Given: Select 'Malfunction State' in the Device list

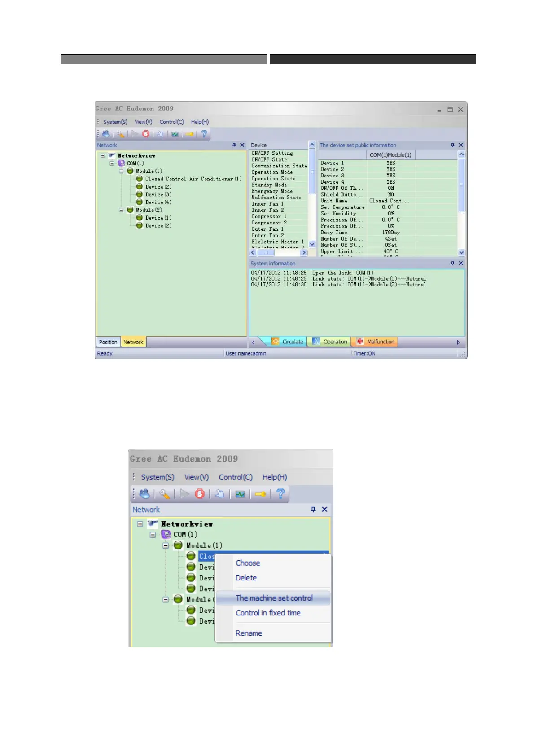Looking at the screenshot, I should point(276,197).
